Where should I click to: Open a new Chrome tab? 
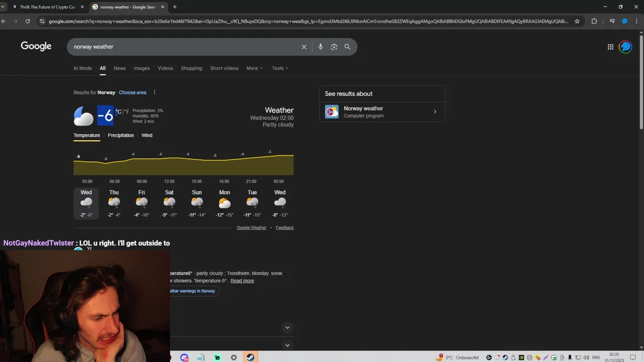(x=175, y=7)
